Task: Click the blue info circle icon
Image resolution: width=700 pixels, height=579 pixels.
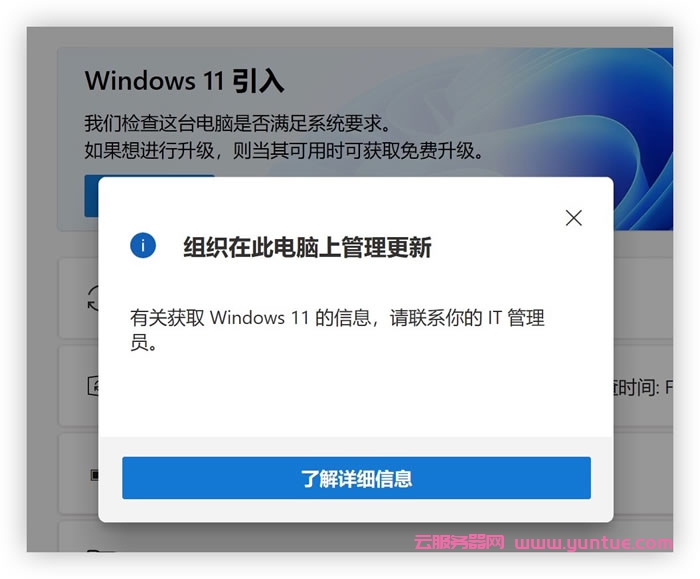Action: tap(143, 246)
